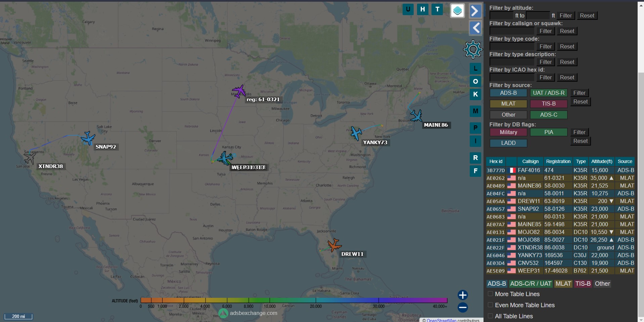Apply the altitude Filter button
Image resolution: width=644 pixels, height=322 pixels.
click(x=565, y=15)
